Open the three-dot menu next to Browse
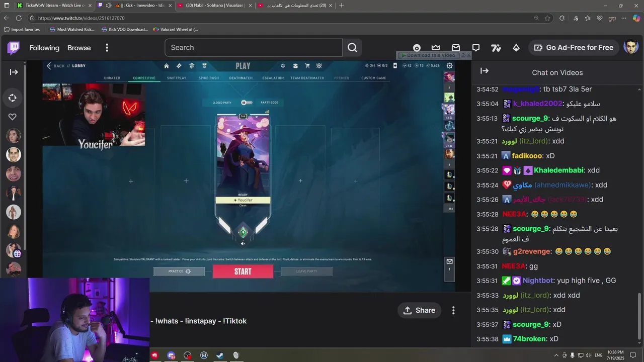 [x=107, y=48]
